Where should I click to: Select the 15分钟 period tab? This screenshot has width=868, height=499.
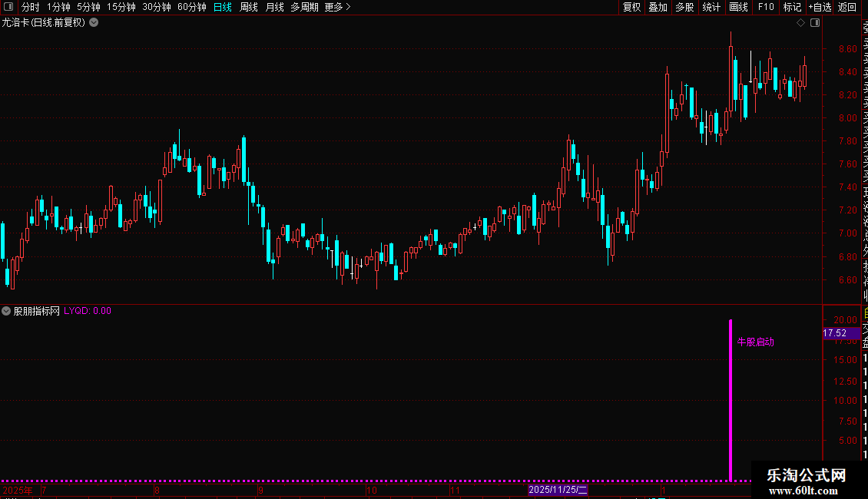121,7
